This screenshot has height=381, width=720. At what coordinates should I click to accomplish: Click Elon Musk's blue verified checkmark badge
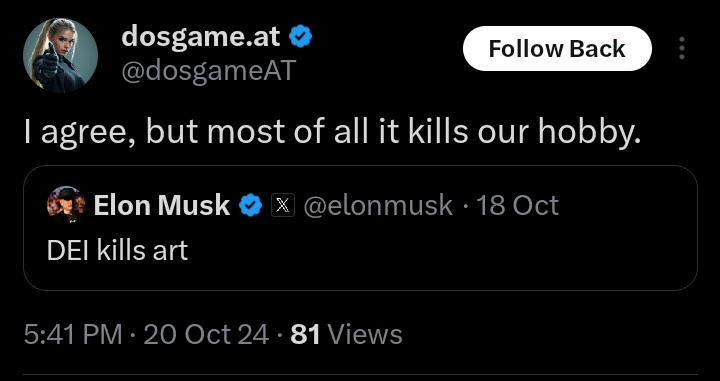(251, 205)
